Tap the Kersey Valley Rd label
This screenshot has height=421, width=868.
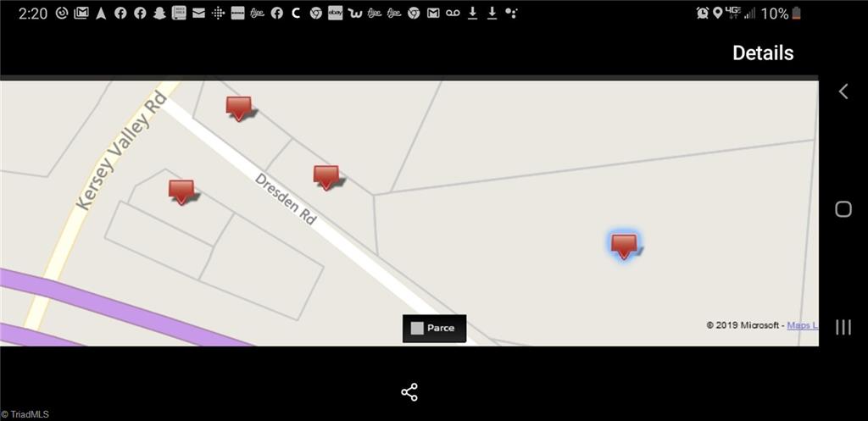pos(121,151)
